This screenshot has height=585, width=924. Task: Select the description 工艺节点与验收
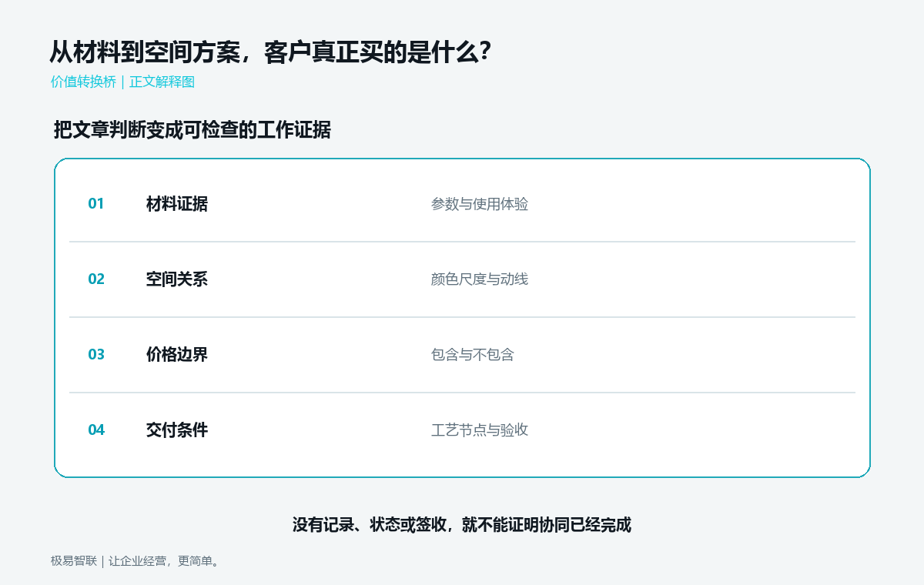pyautogui.click(x=480, y=430)
